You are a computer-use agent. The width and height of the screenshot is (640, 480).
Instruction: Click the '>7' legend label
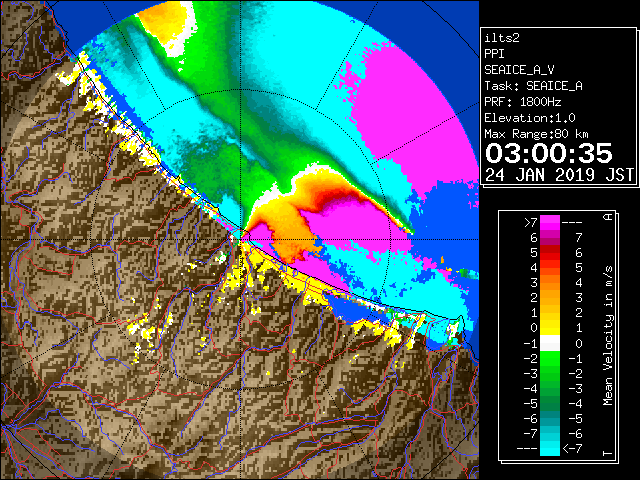tap(531, 223)
